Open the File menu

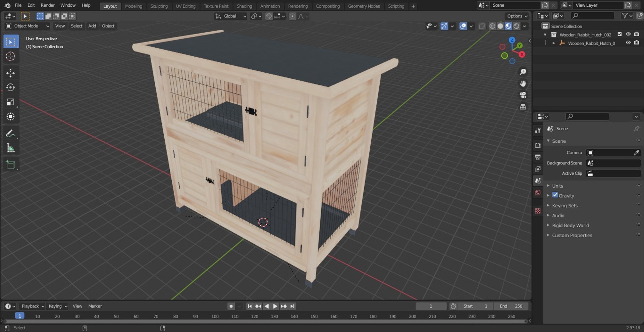[x=18, y=5]
